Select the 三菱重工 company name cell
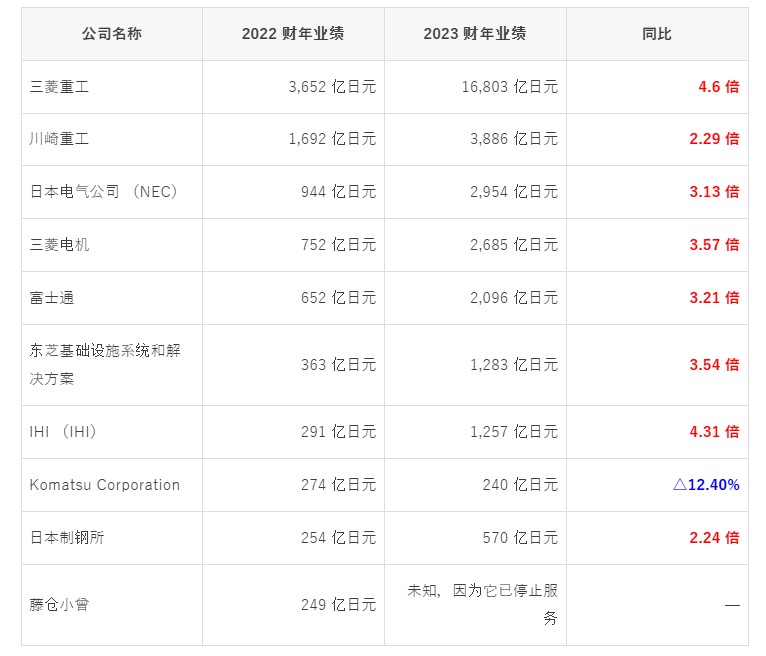This screenshot has width=766, height=656. pyautogui.click(x=112, y=87)
